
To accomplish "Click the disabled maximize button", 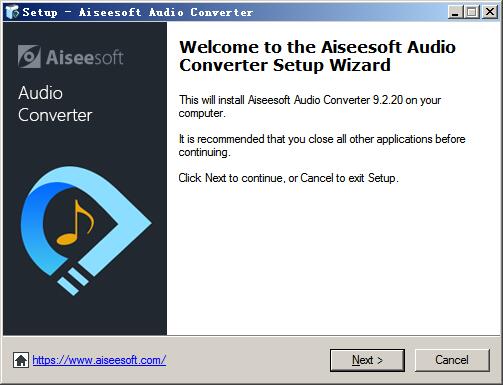I will tap(472, 12).
